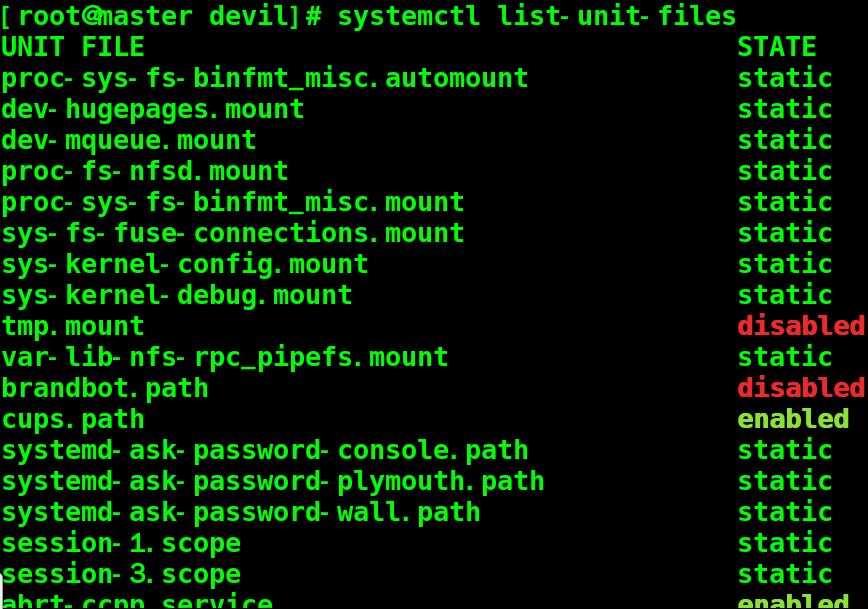This screenshot has height=609, width=868.
Task: Click the systemctl list-unit-files command text
Action: (536, 16)
